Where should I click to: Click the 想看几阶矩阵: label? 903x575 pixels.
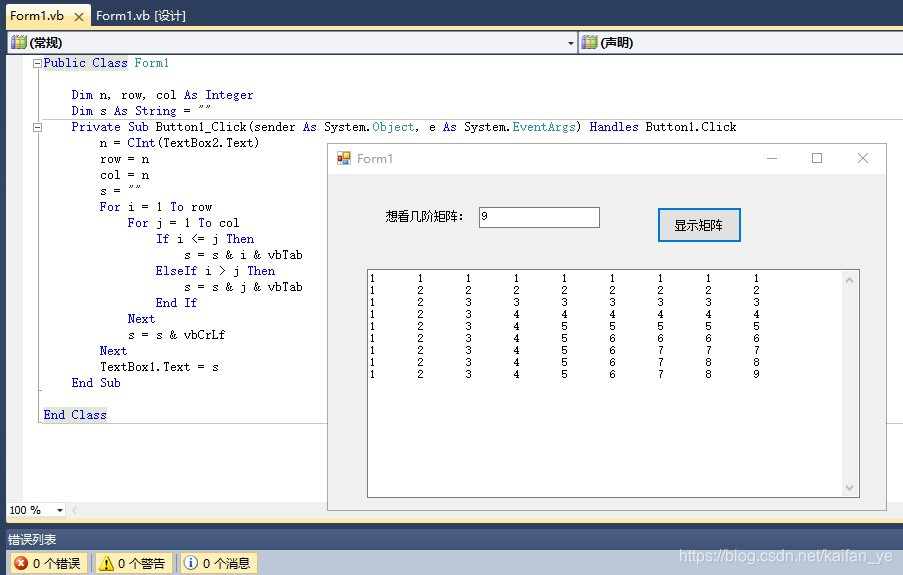[x=424, y=217]
